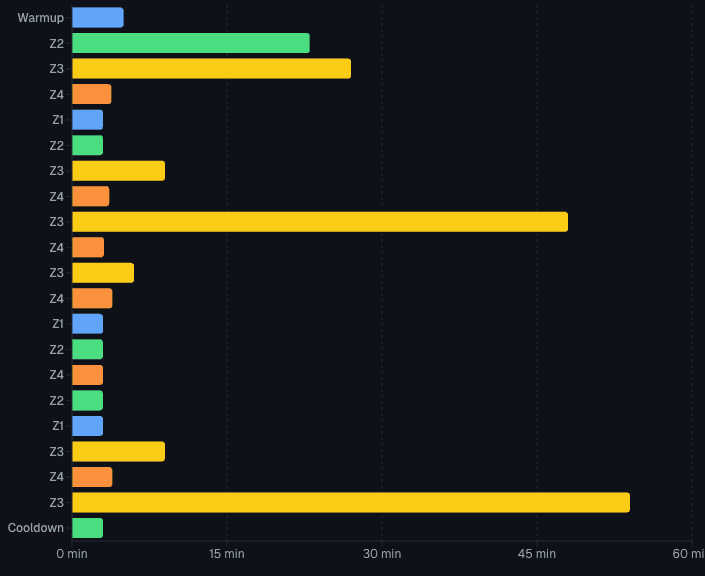Viewport: 705px width, 576px height.
Task: Click the "30 min" axis tick label
Action: point(382,554)
